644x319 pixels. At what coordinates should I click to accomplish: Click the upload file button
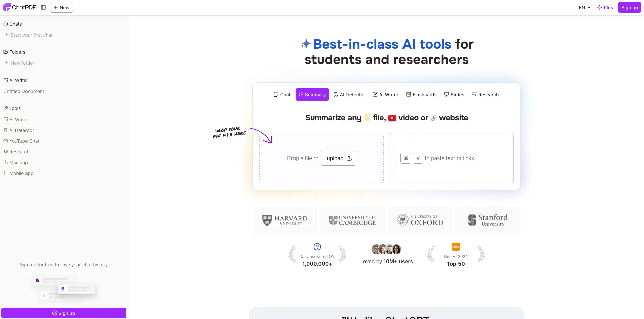pos(338,158)
